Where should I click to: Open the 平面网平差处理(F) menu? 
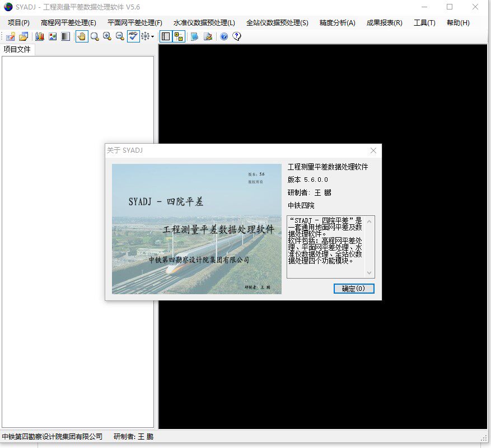pos(135,23)
